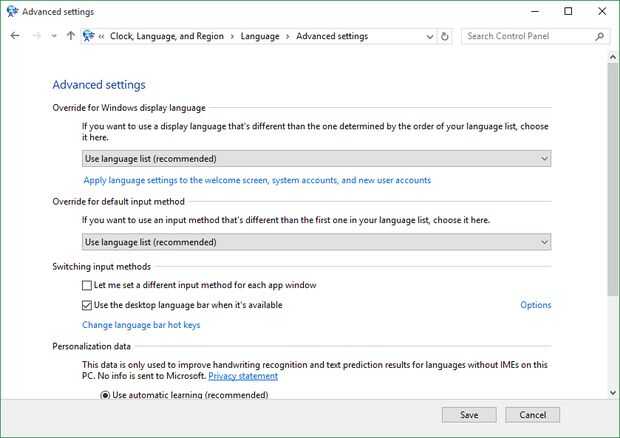Uncheck use desktop language bar option
This screenshot has width=620, height=438.
(x=87, y=305)
